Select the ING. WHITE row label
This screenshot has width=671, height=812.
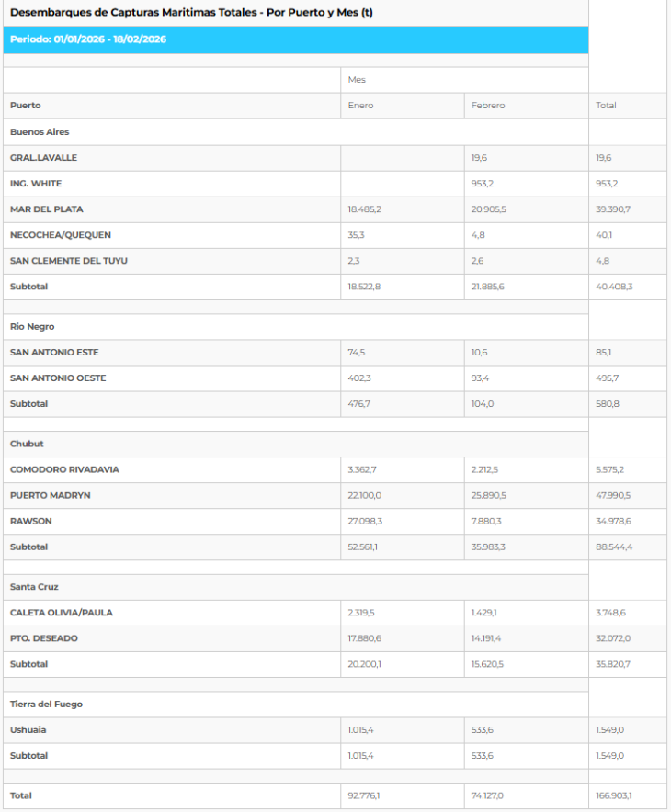click(36, 184)
